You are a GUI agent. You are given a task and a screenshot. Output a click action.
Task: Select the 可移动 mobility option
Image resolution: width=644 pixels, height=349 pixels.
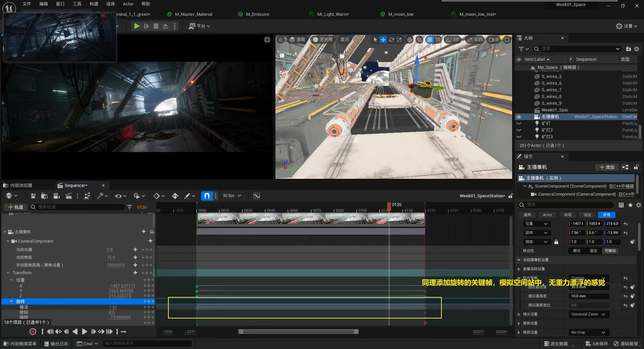[x=610, y=251]
